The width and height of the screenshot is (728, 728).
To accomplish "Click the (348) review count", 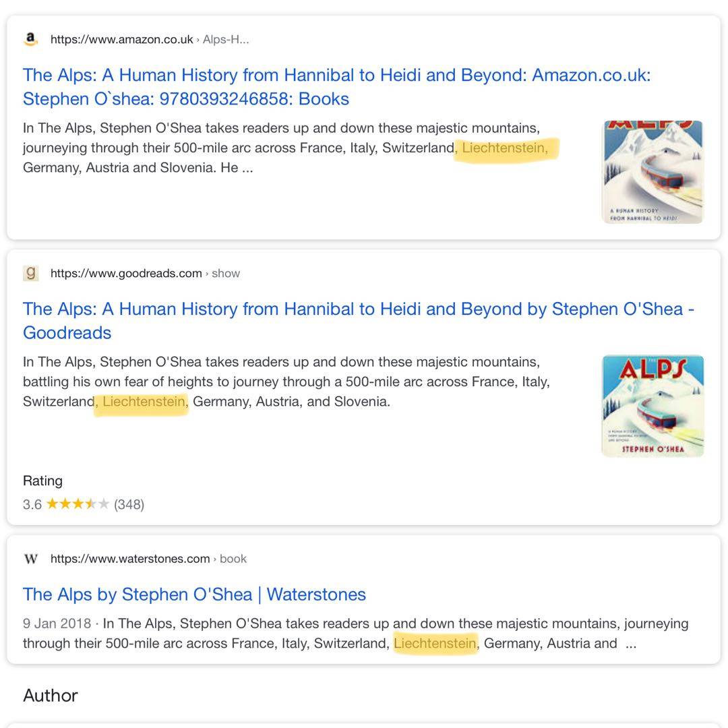I will click(x=129, y=504).
